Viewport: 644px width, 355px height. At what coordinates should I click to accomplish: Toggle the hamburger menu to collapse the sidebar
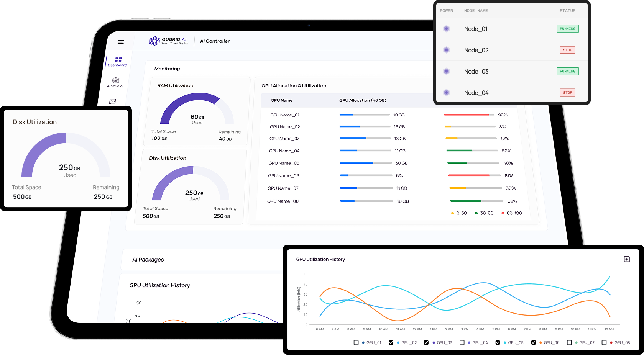(121, 42)
